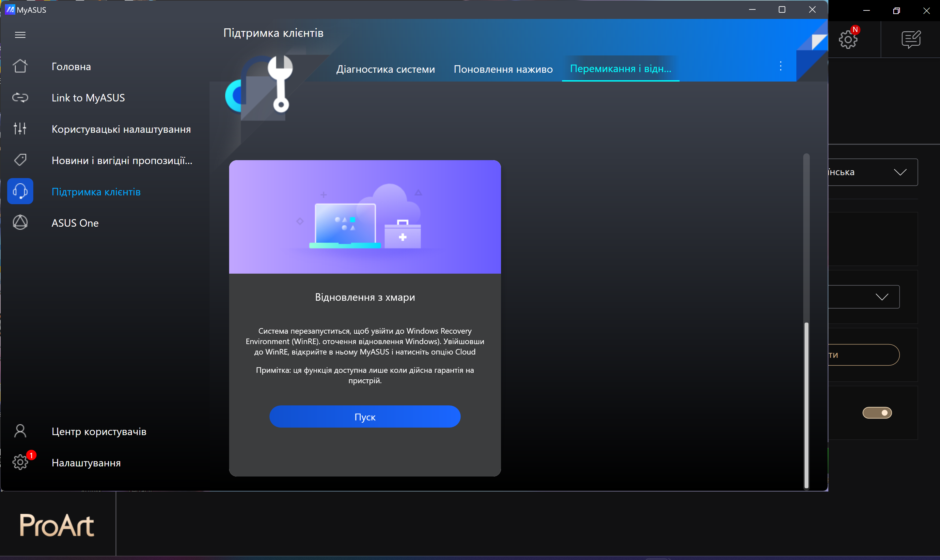Expand the language dropdown ending in інська
Screen dimensions: 940x560
pyautogui.click(x=872, y=173)
